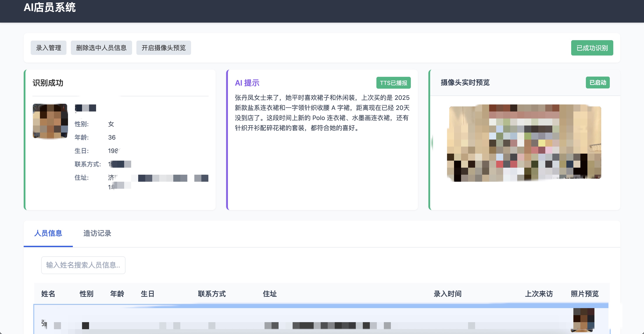The width and height of the screenshot is (644, 334).
Task: Click the 录入时间 column header
Action: (447, 294)
